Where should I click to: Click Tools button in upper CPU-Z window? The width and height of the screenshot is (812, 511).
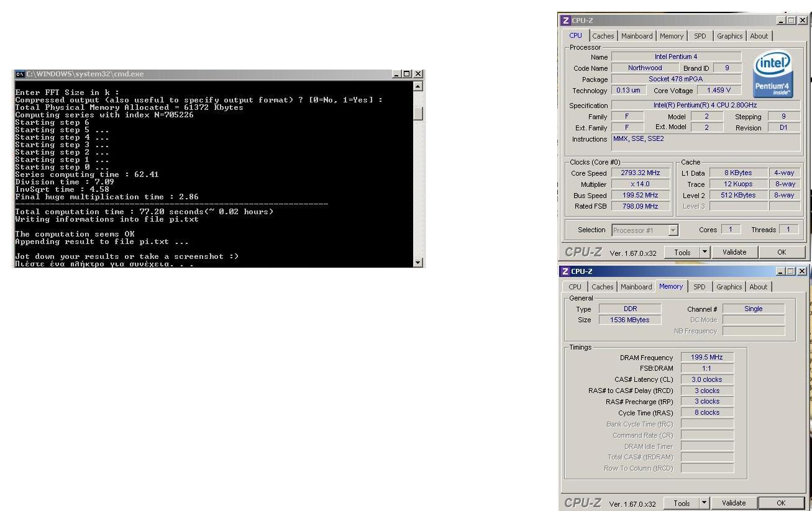click(682, 252)
